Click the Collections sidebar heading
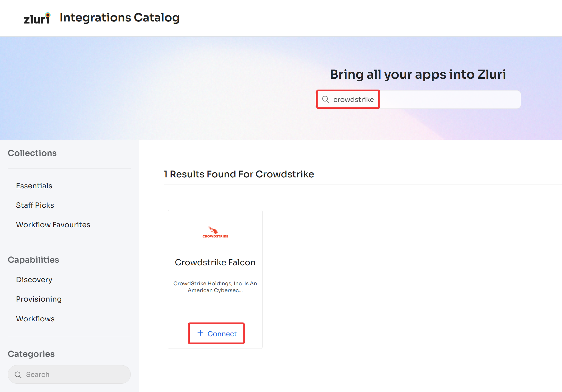The height and width of the screenshot is (392, 562). click(x=32, y=153)
